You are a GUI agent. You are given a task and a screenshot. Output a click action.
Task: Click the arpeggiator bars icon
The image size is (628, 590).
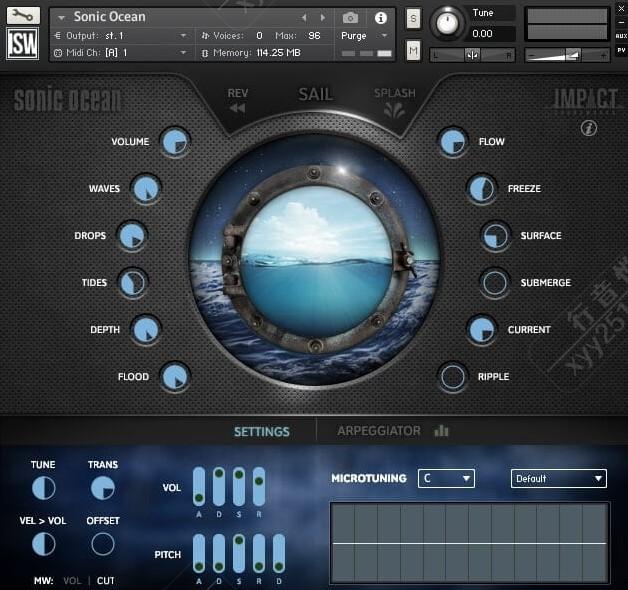pyautogui.click(x=441, y=431)
